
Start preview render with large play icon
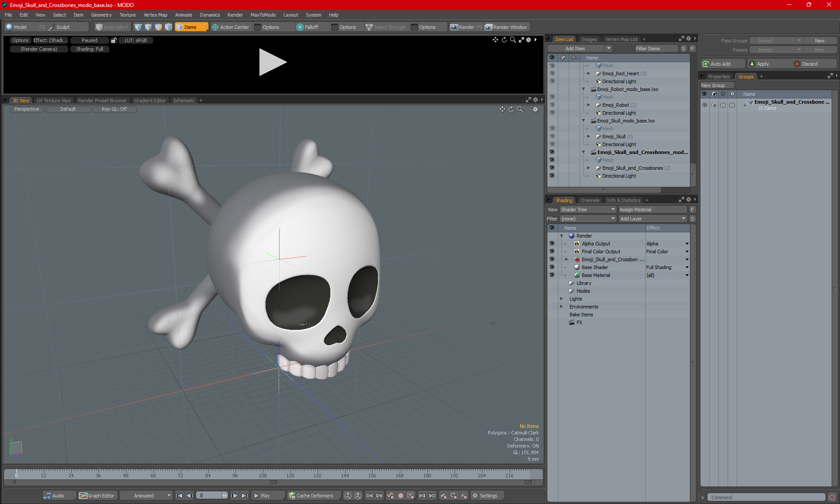[272, 62]
